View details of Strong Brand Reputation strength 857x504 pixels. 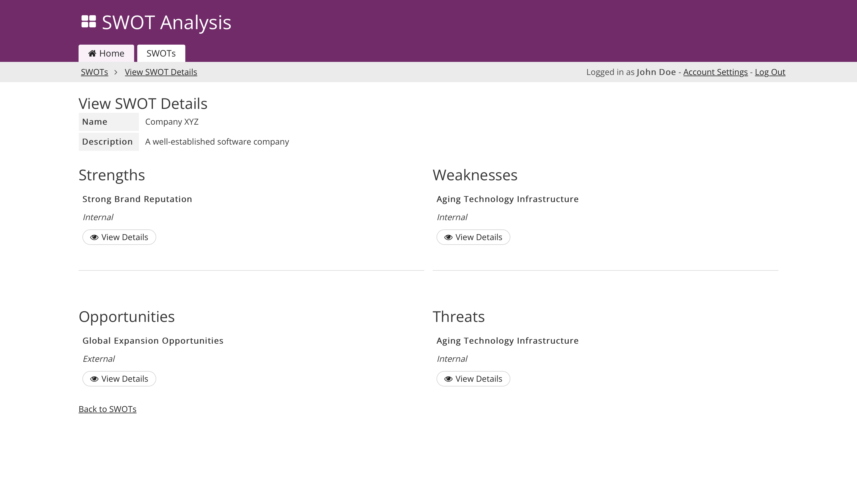119,237
